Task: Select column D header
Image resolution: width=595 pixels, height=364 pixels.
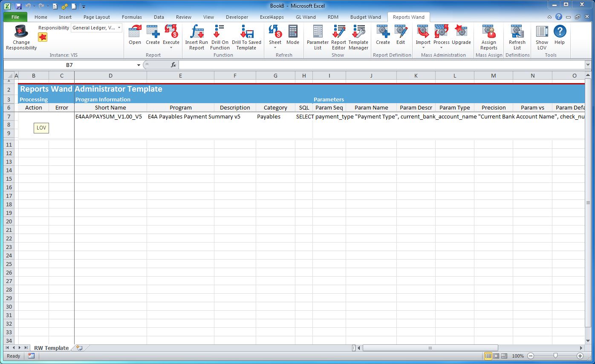Action: point(110,75)
